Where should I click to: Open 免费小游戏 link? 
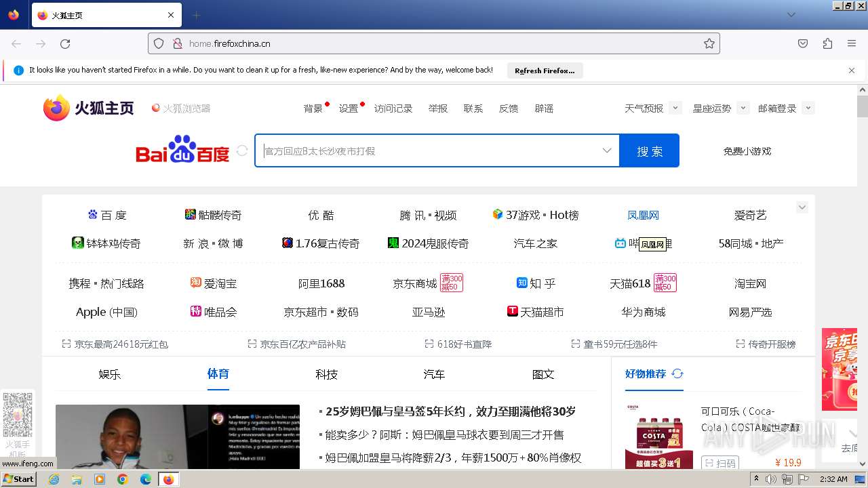(x=747, y=151)
